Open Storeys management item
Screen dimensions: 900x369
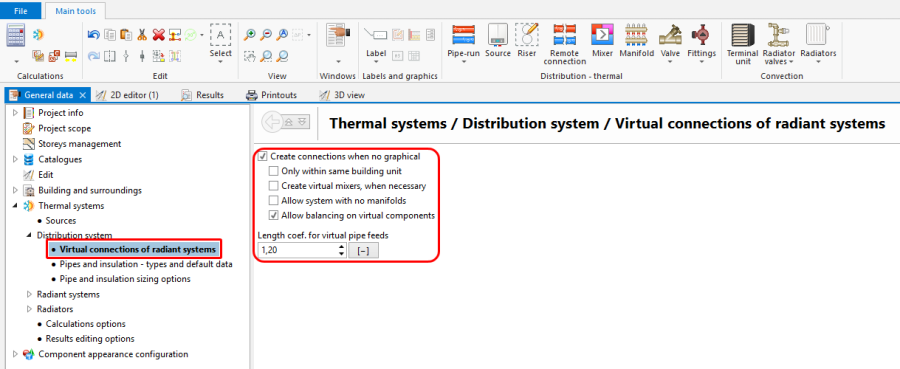pos(80,143)
